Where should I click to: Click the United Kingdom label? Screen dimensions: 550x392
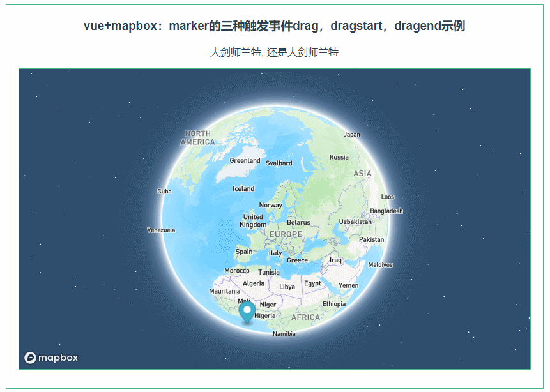pyautogui.click(x=253, y=221)
